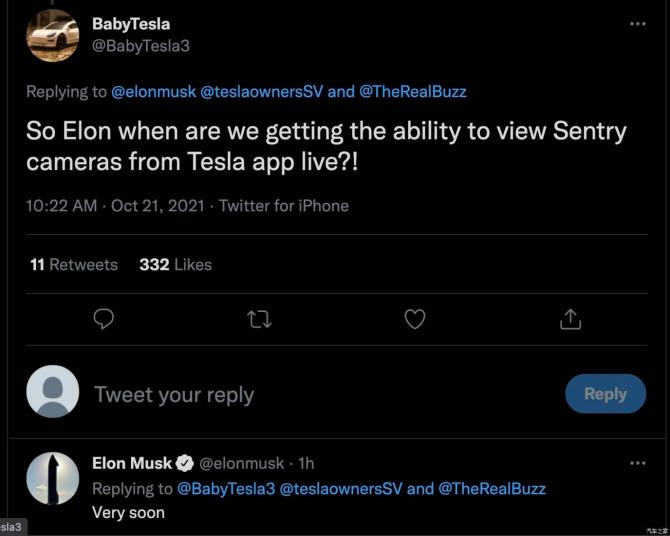Screen dimensions: 670x536
Task: View the 332 Likes list
Action: [175, 265]
